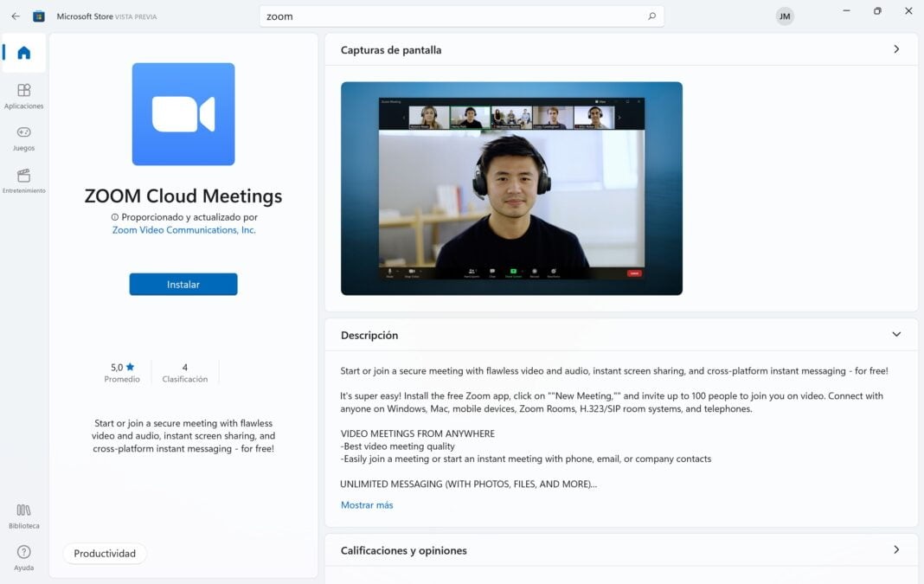Open Calificaciones y opiniones chevron
This screenshot has height=584, width=924.
point(896,549)
